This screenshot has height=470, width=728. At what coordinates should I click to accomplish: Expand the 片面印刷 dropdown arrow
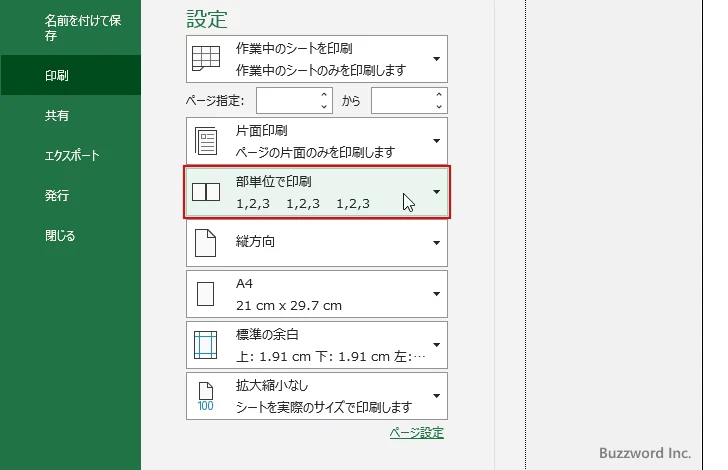436,141
